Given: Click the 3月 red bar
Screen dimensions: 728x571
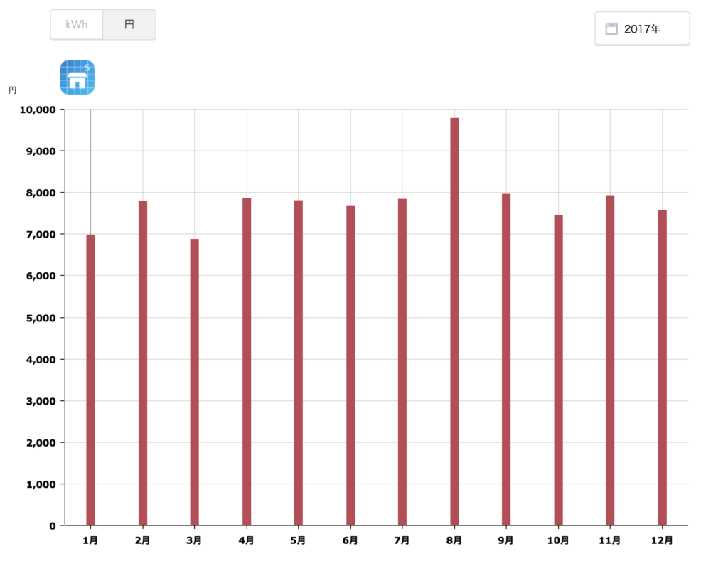Looking at the screenshot, I should click(195, 382).
